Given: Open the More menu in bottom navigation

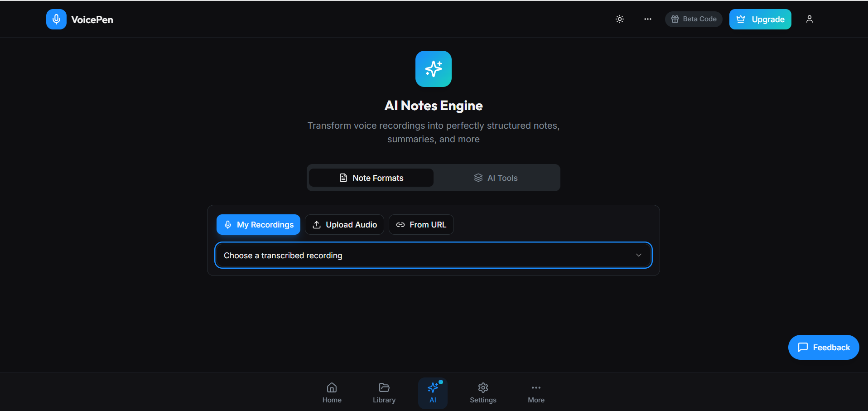Looking at the screenshot, I should point(536,393).
